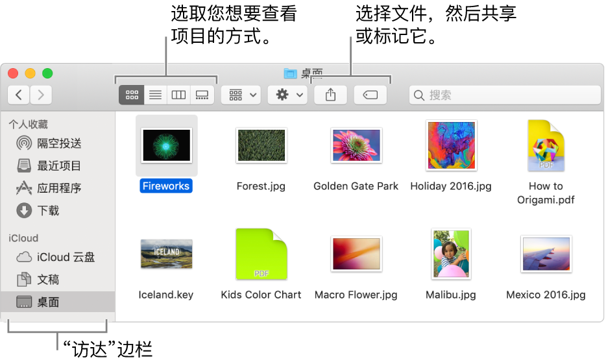
Task: Click the 应用程序 applications icon
Action: 24,188
